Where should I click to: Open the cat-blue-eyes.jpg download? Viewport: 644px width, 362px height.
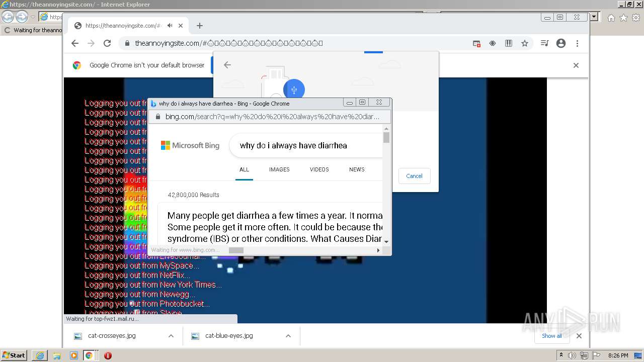pyautogui.click(x=229, y=336)
